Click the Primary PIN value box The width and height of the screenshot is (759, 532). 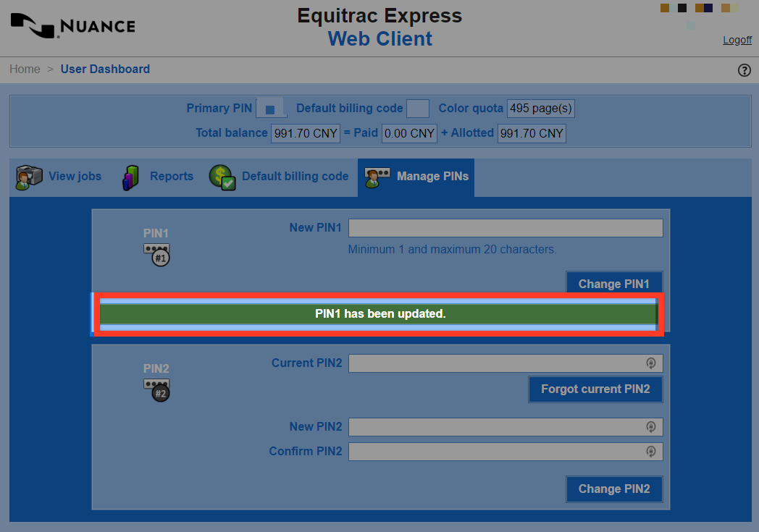[x=270, y=109]
